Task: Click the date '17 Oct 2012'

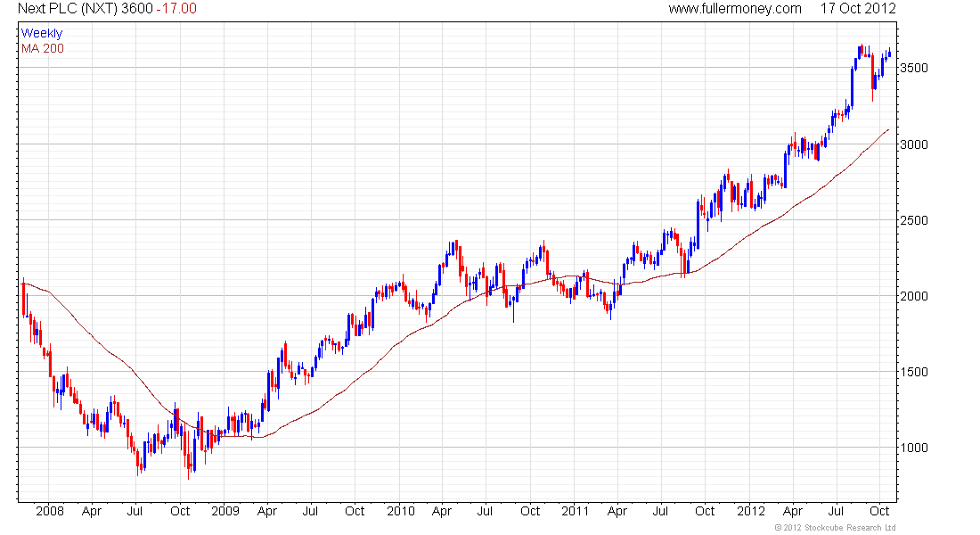Action: 858,9
